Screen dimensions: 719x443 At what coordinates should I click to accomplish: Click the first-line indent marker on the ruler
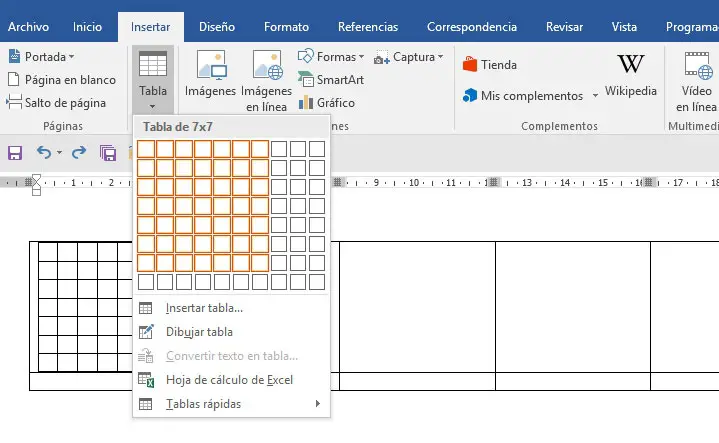(x=36, y=178)
